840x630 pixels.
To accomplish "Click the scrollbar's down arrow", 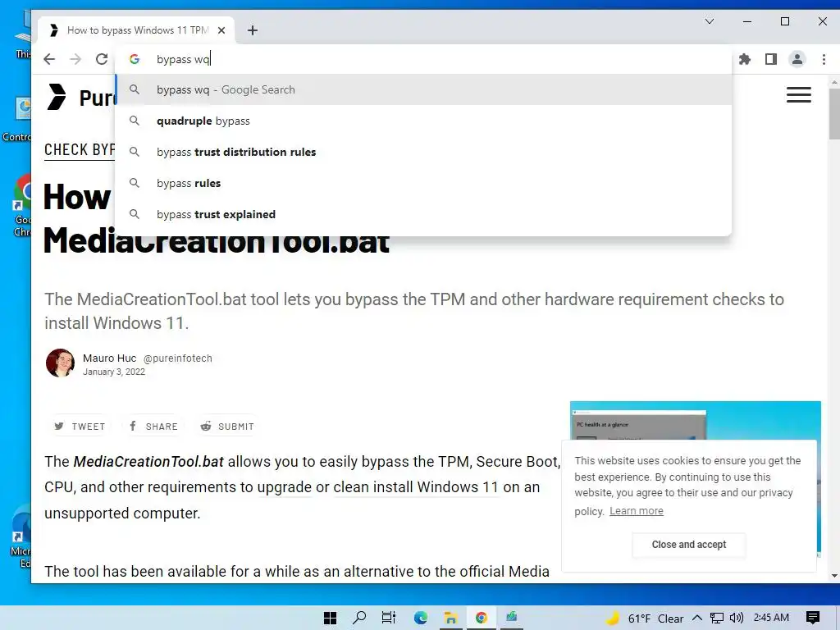I will [x=834, y=576].
